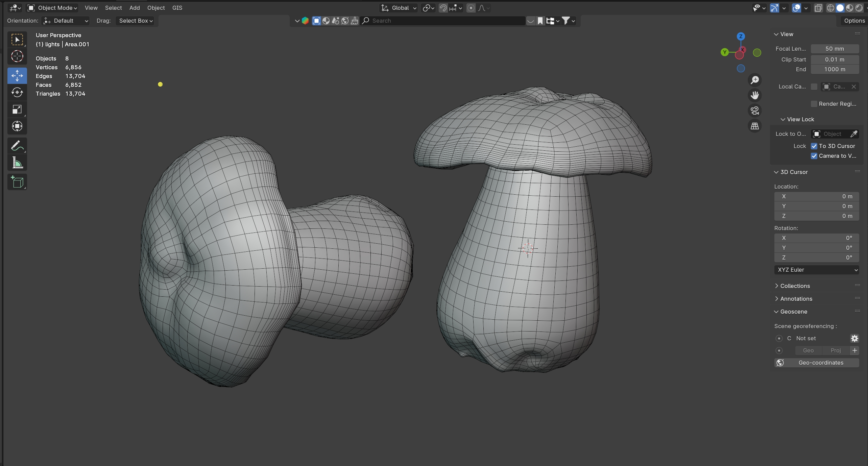Switch to orthographic grid view icon
This screenshot has height=466, width=868.
755,126
